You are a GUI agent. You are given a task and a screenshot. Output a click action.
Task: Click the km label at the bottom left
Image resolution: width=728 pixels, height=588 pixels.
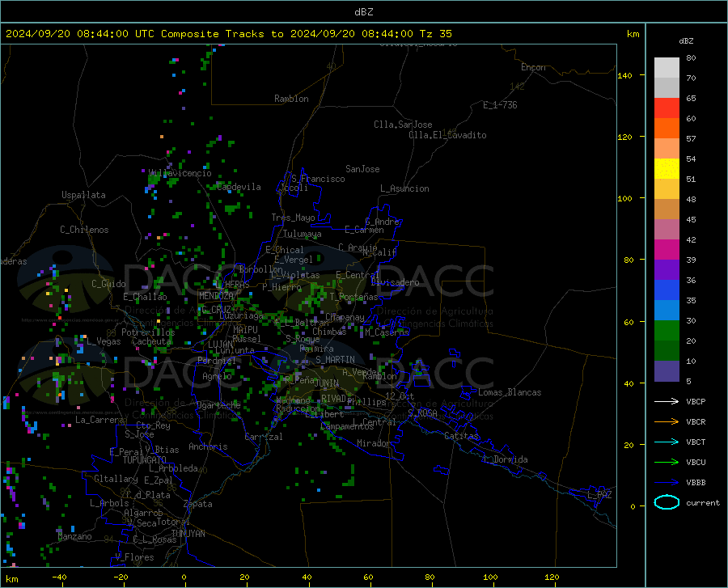[11, 579]
